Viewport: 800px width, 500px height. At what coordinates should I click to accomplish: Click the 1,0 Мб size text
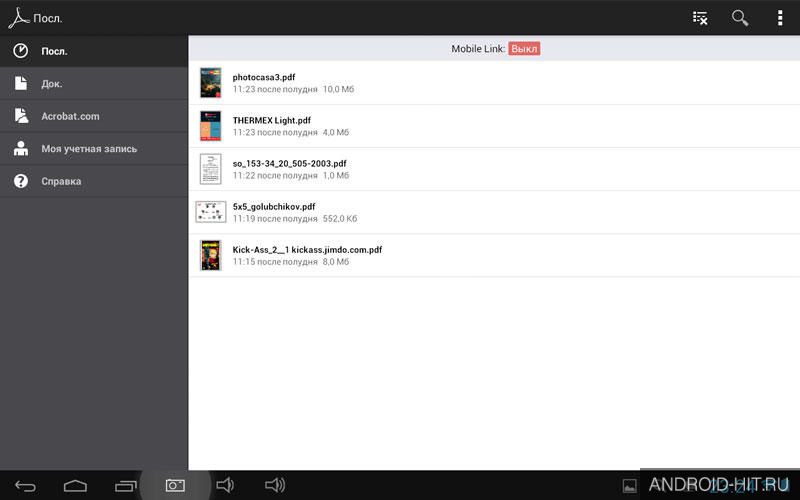(x=336, y=176)
